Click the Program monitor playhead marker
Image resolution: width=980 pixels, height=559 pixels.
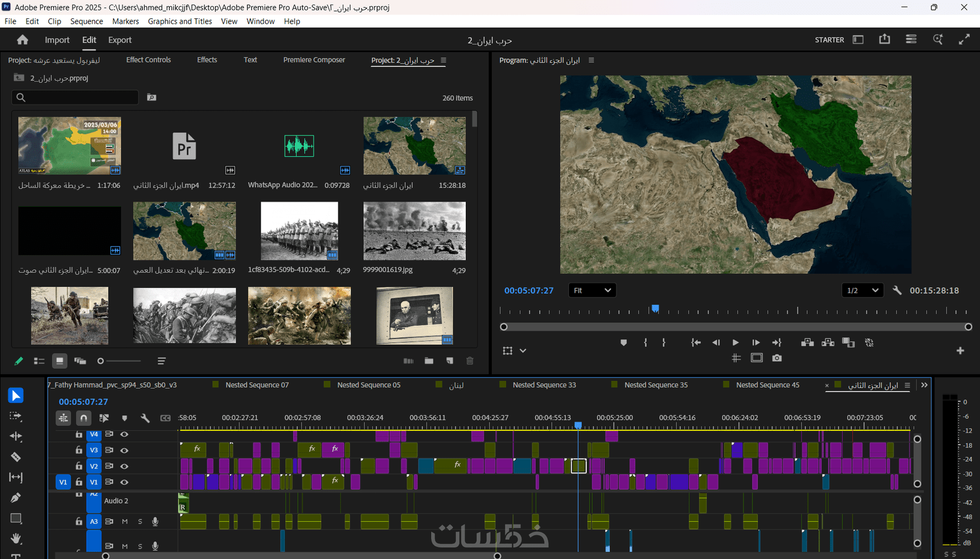click(655, 309)
